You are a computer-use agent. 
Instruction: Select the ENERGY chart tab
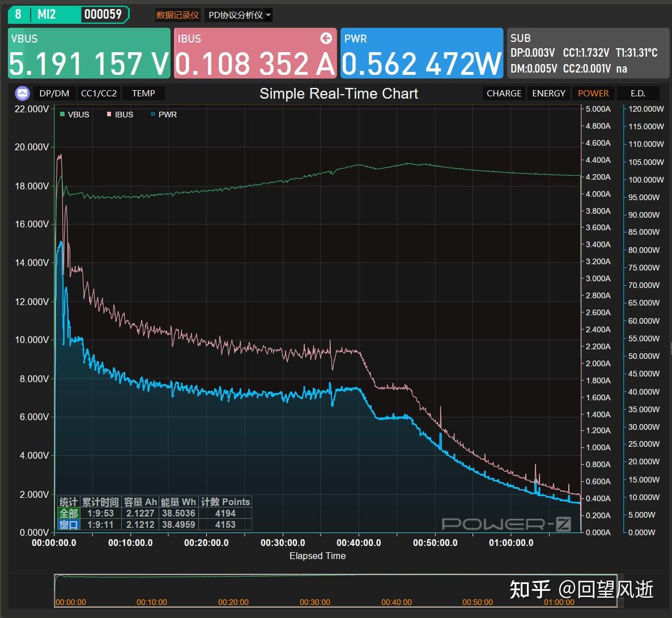click(548, 93)
